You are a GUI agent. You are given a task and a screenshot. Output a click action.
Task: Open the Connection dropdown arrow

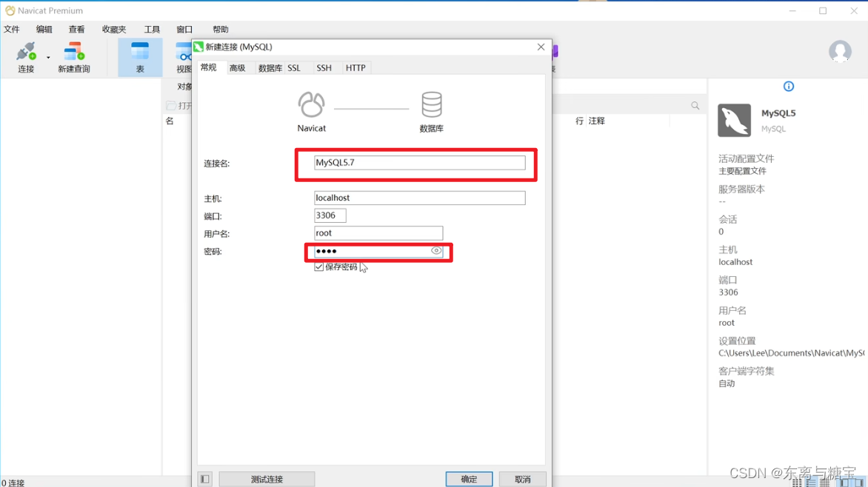pos(48,58)
